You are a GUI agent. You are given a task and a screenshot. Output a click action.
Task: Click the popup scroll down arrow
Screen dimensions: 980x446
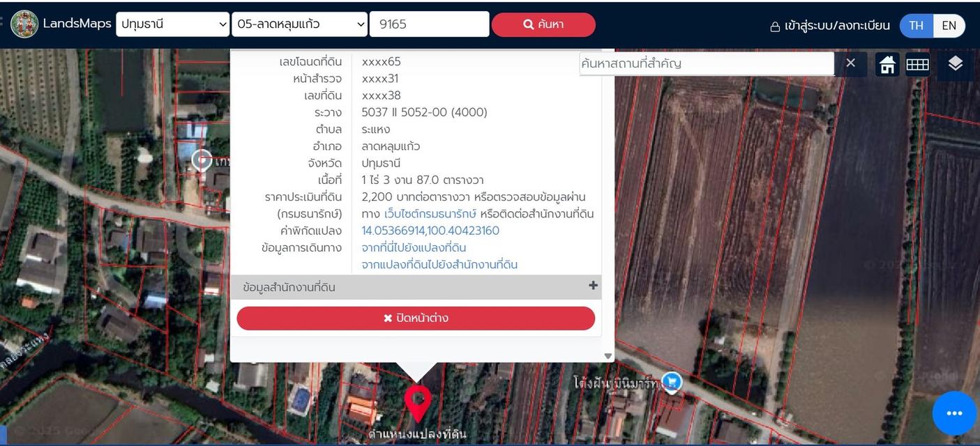coord(608,356)
